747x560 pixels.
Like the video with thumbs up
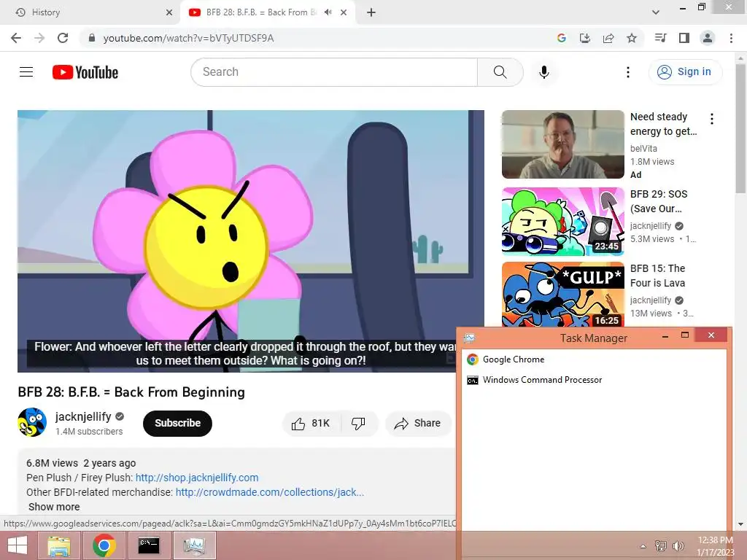311,424
